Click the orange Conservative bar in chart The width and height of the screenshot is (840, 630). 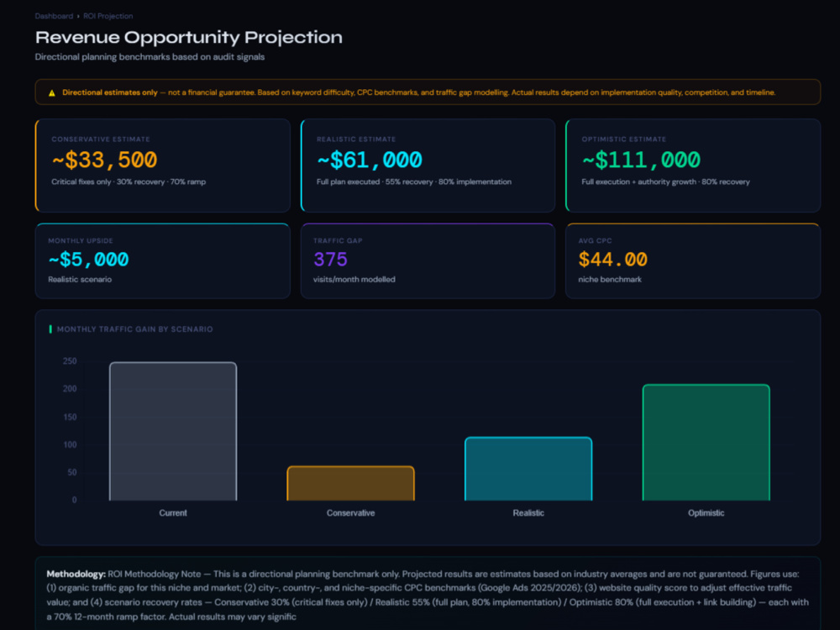tap(351, 483)
